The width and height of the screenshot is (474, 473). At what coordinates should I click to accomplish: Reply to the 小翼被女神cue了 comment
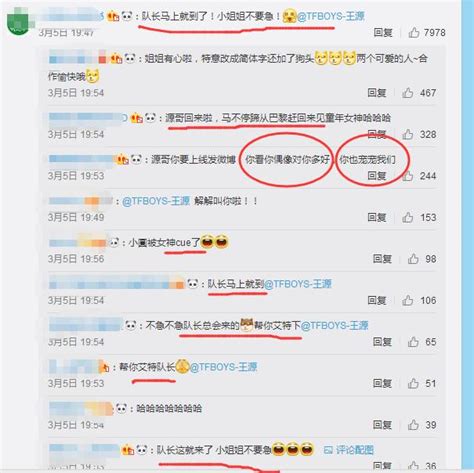click(382, 259)
